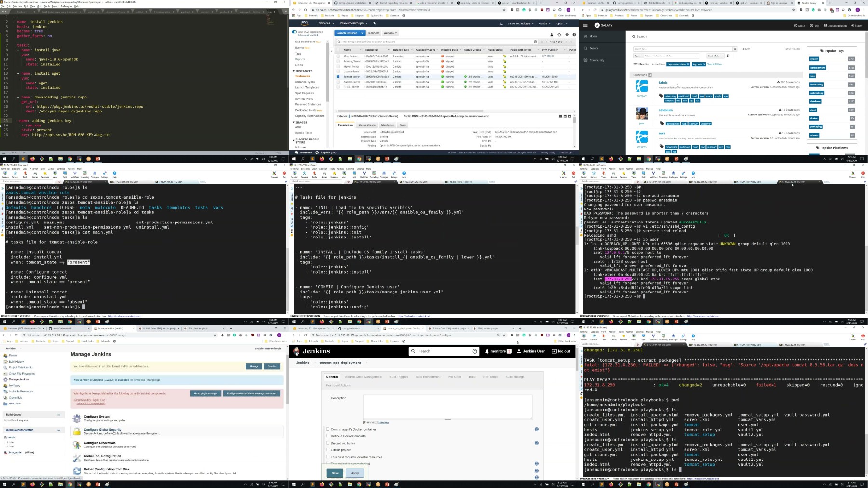This screenshot has height=488, width=868.
Task: Click the magnifier icon beside Galaxy search field
Action: point(735,49)
